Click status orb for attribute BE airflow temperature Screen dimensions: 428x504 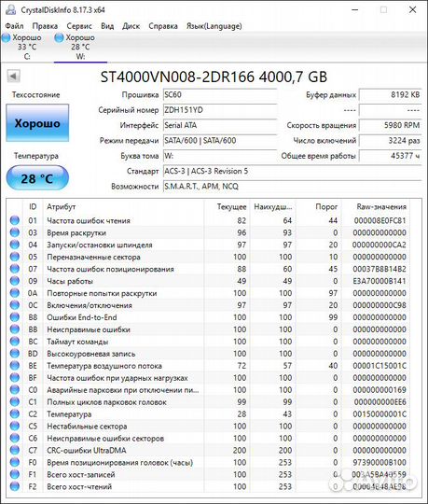15,366
